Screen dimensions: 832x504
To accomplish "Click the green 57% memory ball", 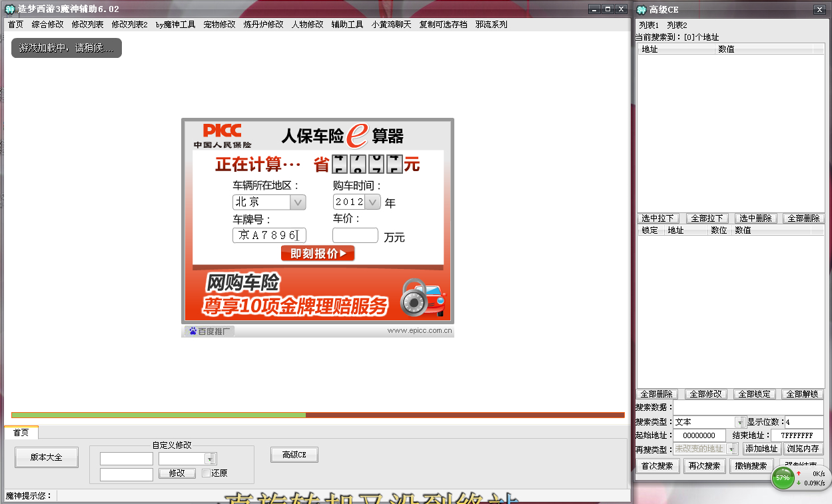I will pyautogui.click(x=783, y=477).
